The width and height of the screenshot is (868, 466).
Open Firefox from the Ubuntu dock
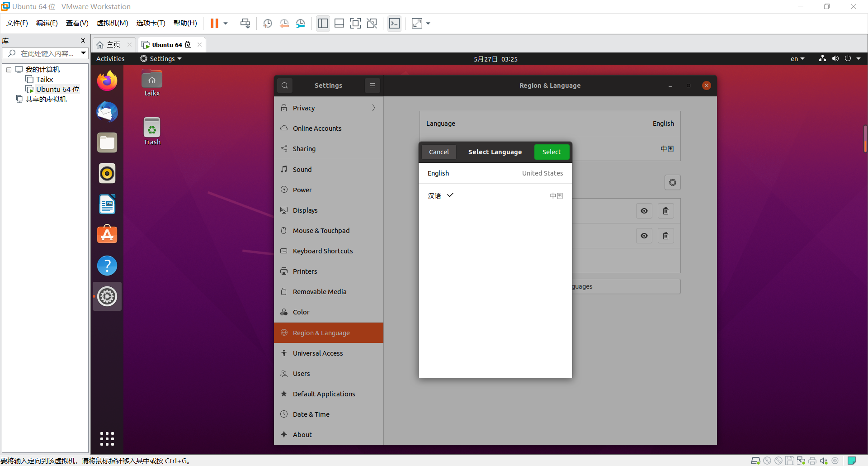pos(107,81)
